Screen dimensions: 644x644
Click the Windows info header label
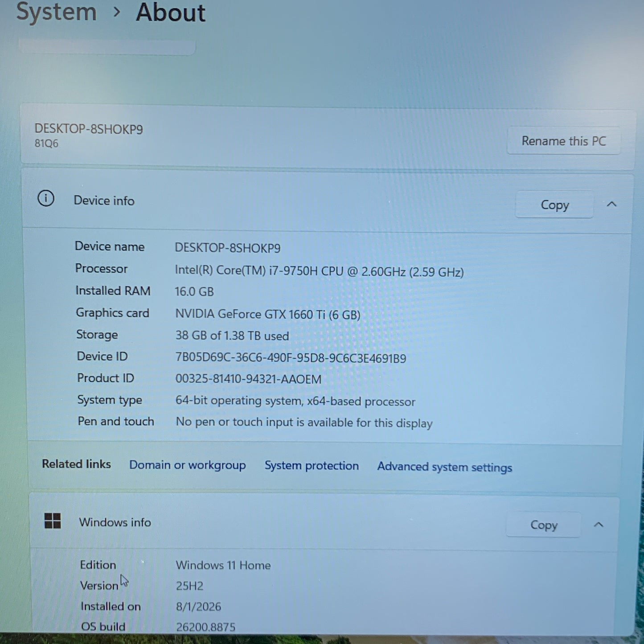115,522
